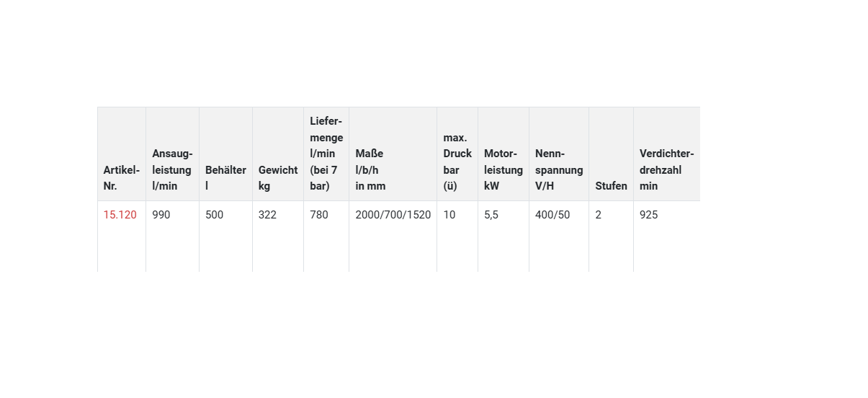Select the Behälter column header

pyautogui.click(x=225, y=178)
